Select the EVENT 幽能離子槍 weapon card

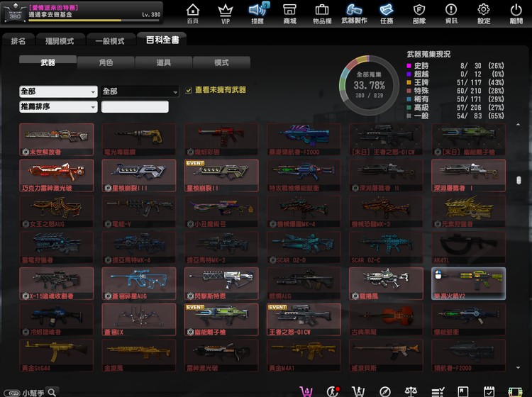[x=221, y=319]
